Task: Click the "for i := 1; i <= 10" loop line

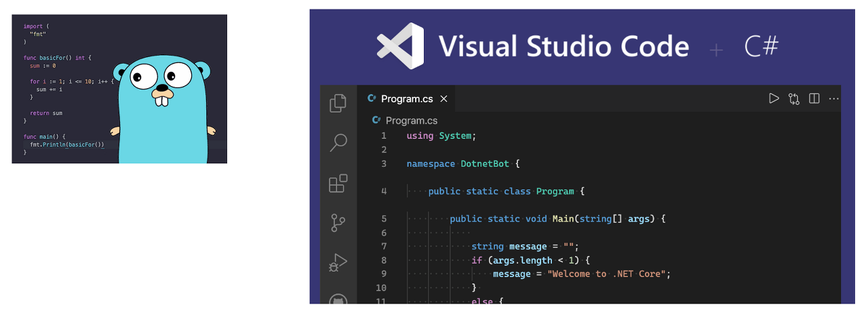Action: [72, 81]
